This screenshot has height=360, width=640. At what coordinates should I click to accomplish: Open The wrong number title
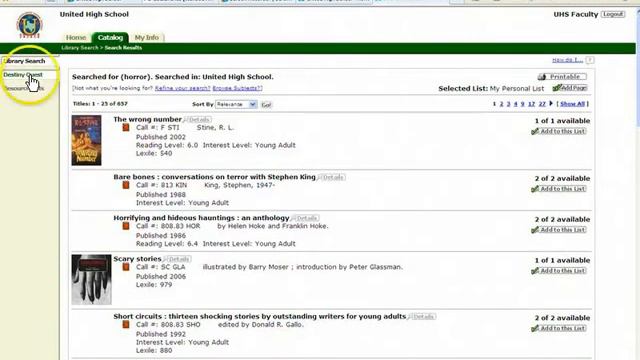pos(147,119)
